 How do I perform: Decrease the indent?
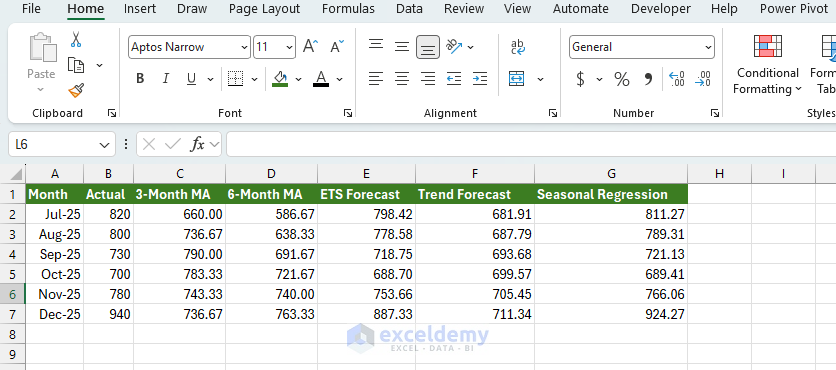454,79
